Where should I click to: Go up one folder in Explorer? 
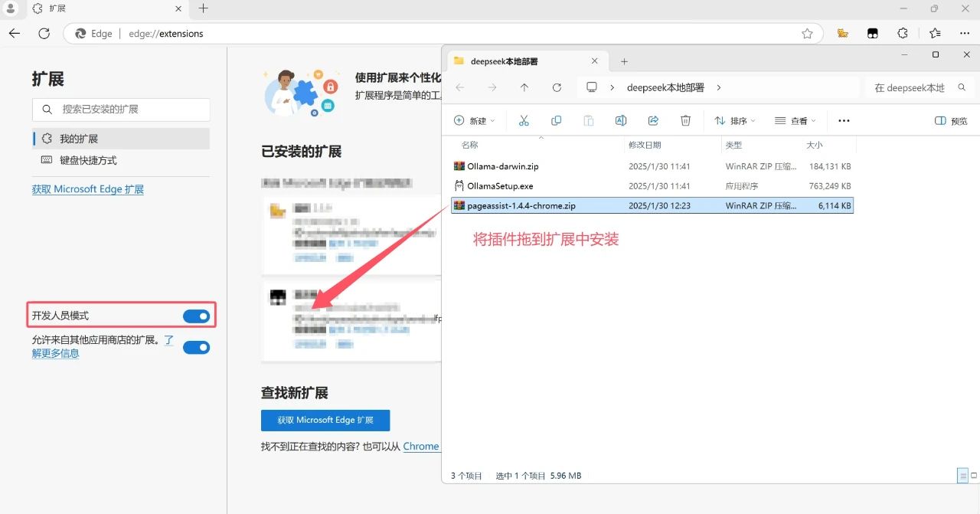pyautogui.click(x=524, y=87)
